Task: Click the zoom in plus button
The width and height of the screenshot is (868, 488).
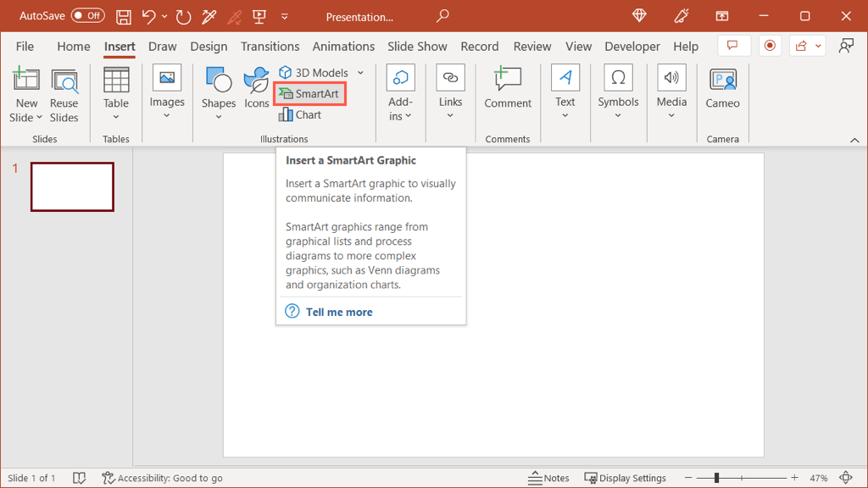Action: (794, 478)
